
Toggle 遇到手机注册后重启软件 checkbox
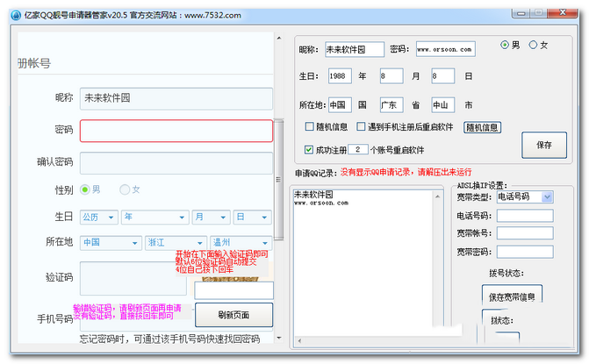[361, 127]
